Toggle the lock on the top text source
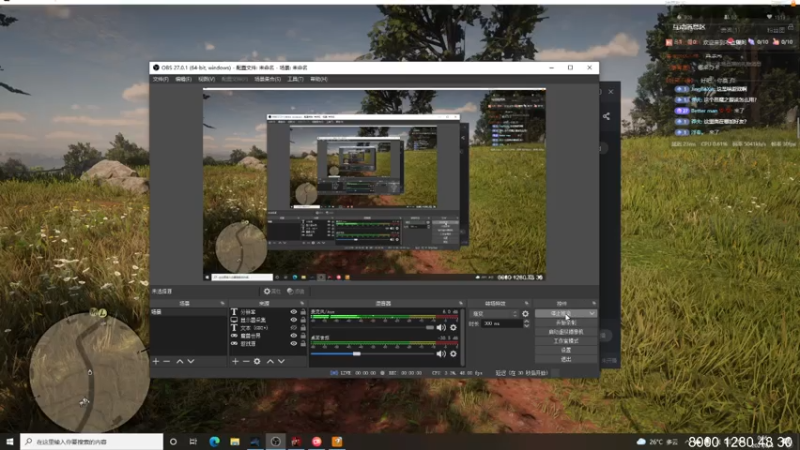The height and width of the screenshot is (450, 800). (303, 312)
